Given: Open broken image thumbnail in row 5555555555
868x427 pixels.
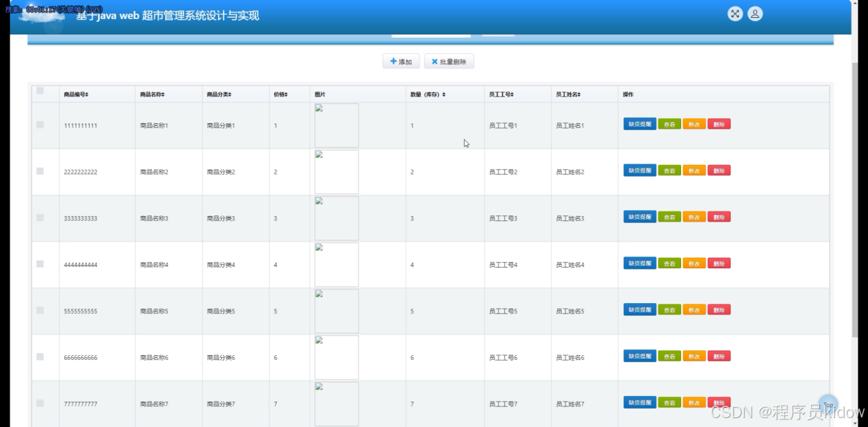Looking at the screenshot, I should click(x=337, y=311).
